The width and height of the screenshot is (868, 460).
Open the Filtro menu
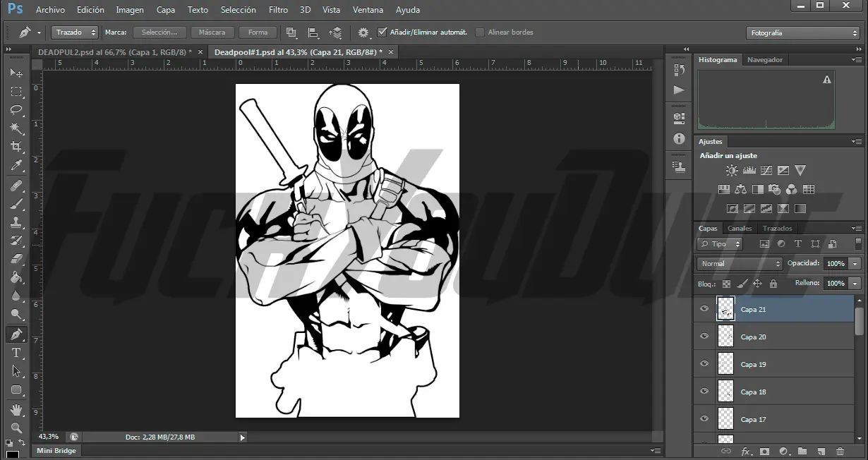click(x=278, y=10)
